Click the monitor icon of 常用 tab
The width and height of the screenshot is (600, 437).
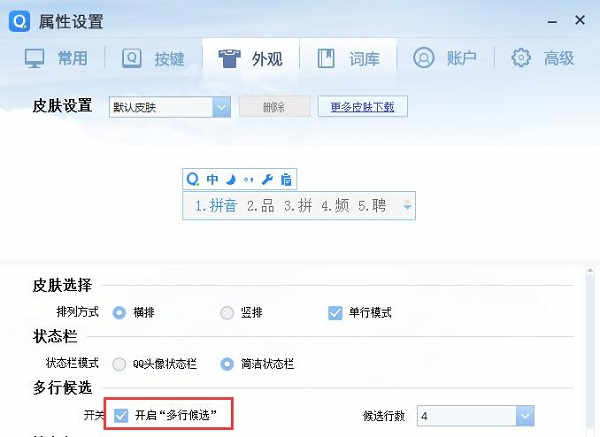(34, 59)
